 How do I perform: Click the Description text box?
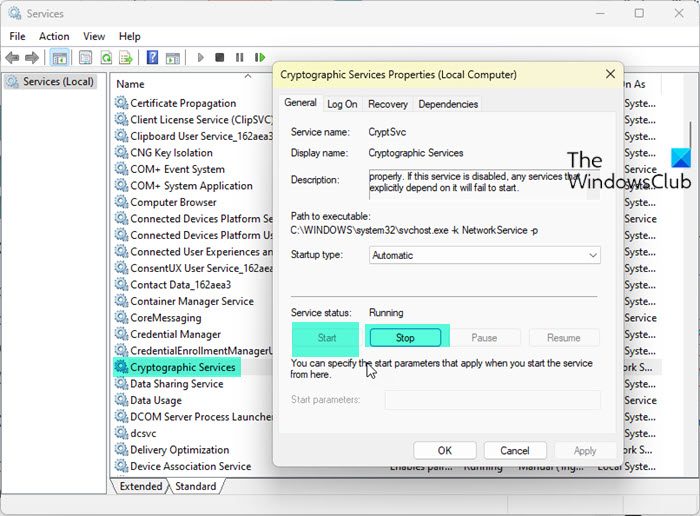(x=484, y=184)
